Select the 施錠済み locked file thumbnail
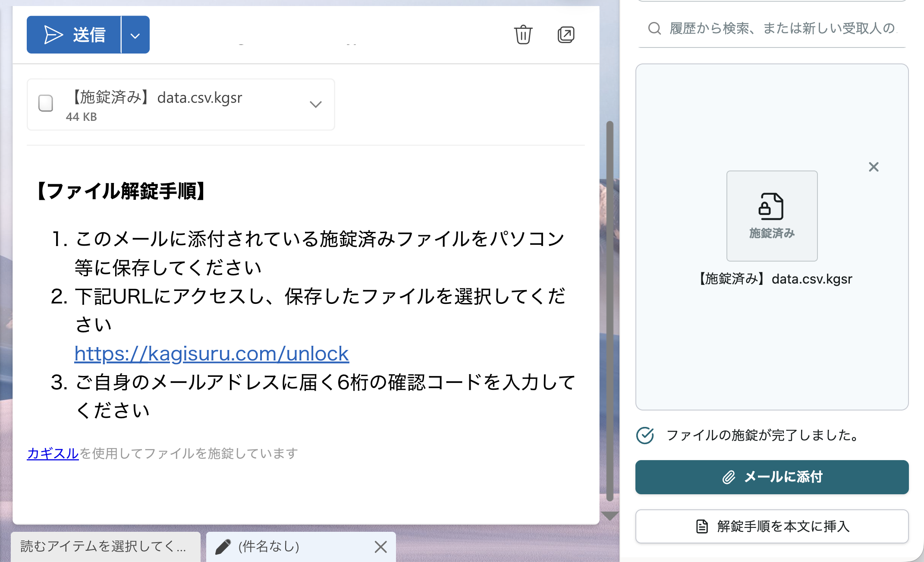 click(x=772, y=216)
